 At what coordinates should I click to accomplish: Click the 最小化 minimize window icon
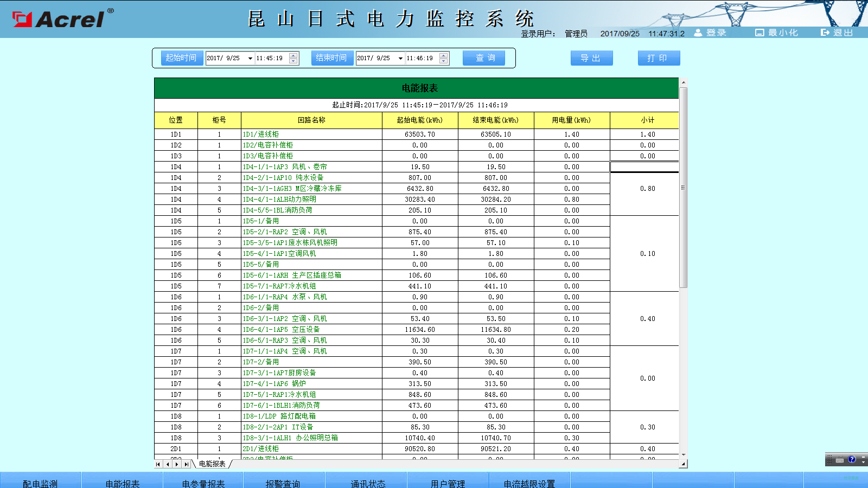[x=759, y=33]
